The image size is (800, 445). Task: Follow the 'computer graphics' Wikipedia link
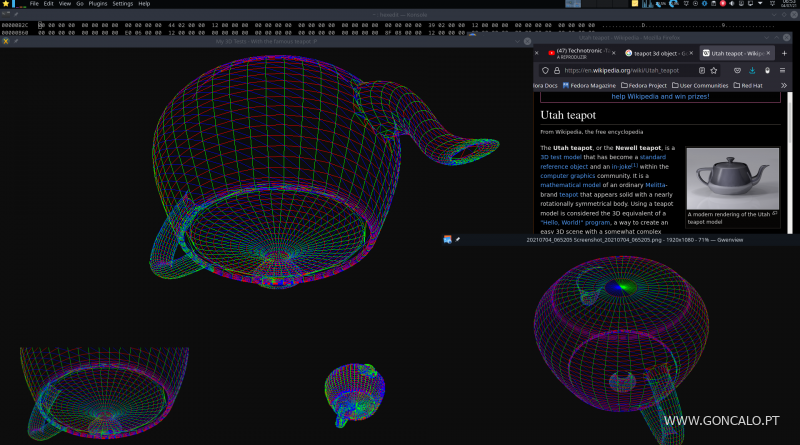[x=567, y=175]
